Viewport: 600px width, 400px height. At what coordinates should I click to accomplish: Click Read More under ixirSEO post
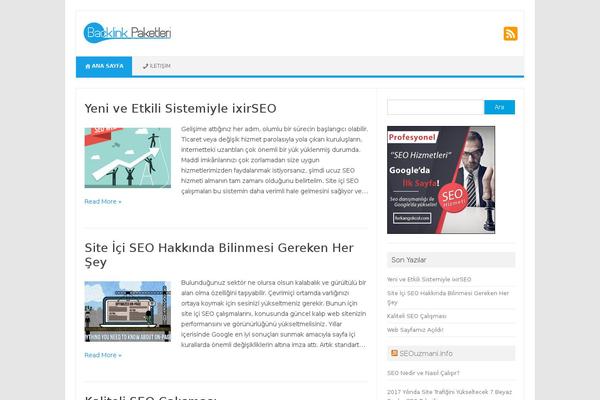(x=103, y=201)
